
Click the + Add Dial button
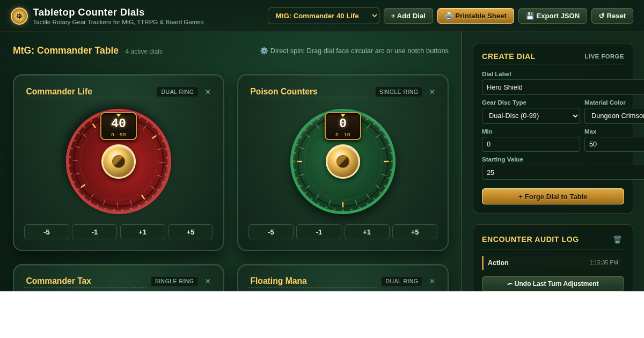pos(408,16)
